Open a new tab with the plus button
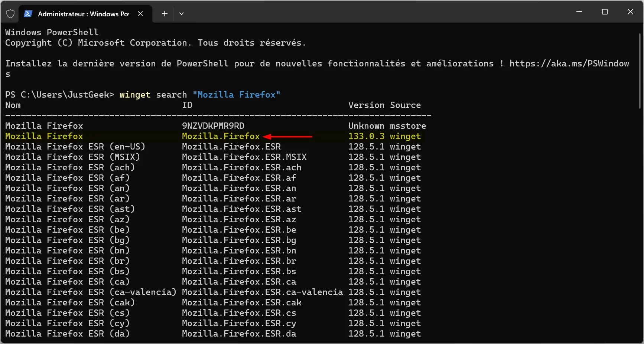 (165, 14)
